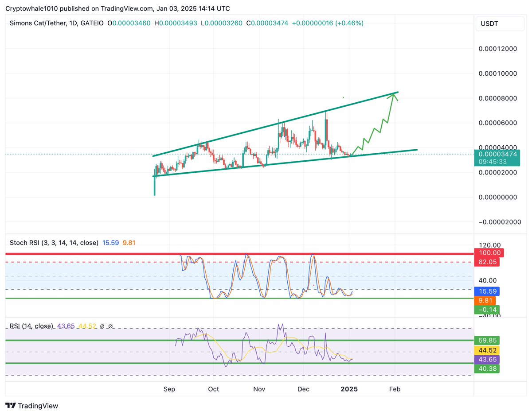Click the RSI (14, close) legend
The image size is (532, 415).
(x=32, y=326)
